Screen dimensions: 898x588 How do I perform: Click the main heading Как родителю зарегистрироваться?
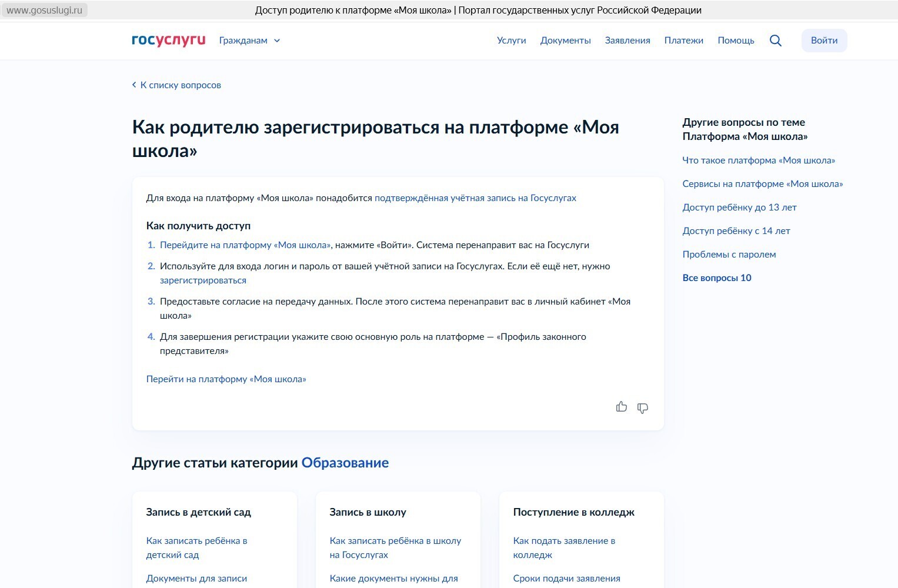coord(376,139)
